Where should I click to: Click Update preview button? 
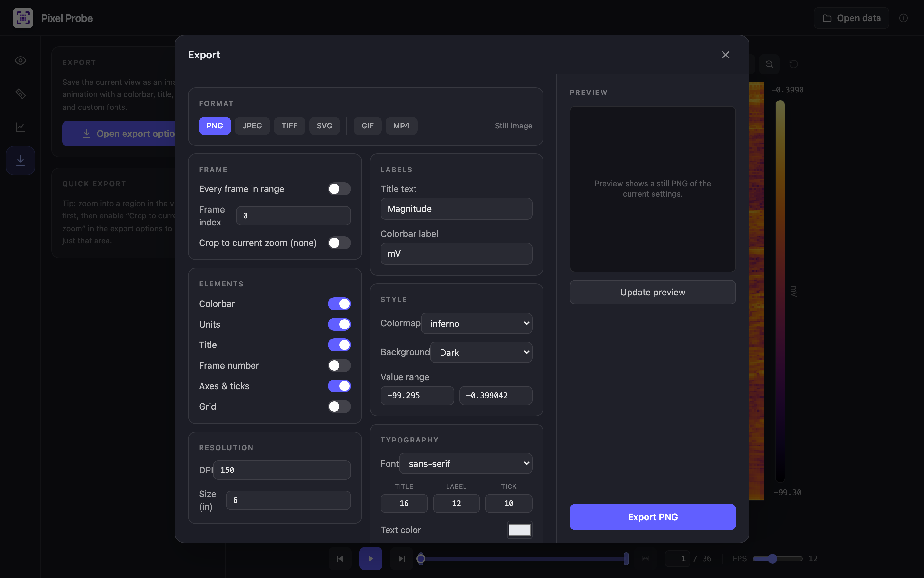[653, 292]
